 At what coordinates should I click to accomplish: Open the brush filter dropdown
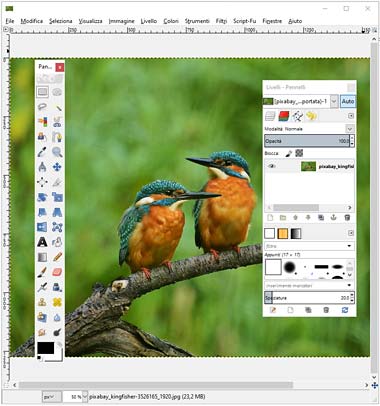349,246
